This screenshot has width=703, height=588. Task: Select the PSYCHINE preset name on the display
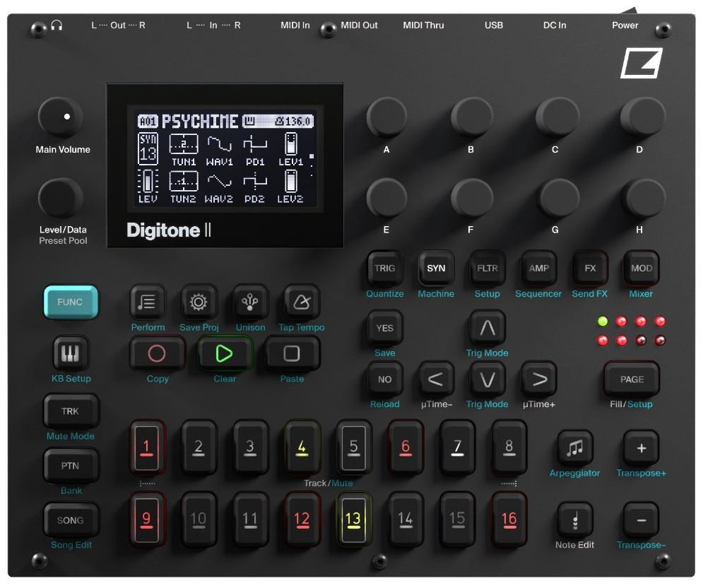[199, 121]
